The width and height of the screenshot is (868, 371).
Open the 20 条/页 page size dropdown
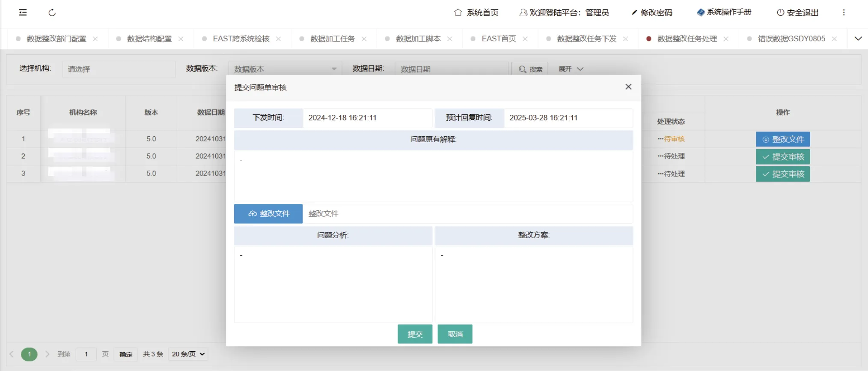pos(188,354)
